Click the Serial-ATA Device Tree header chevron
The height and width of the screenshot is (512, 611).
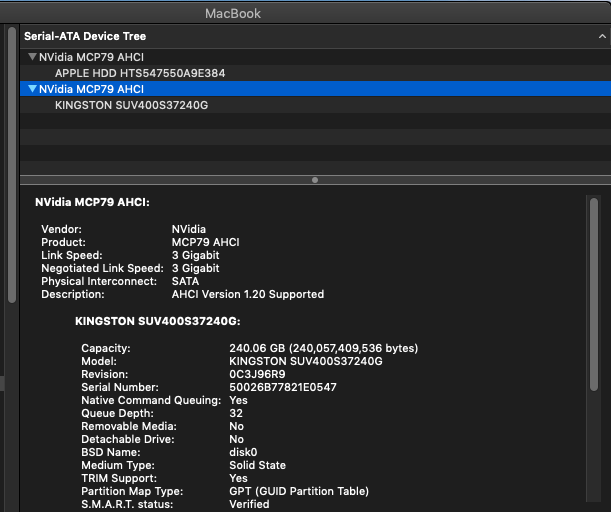(602, 36)
